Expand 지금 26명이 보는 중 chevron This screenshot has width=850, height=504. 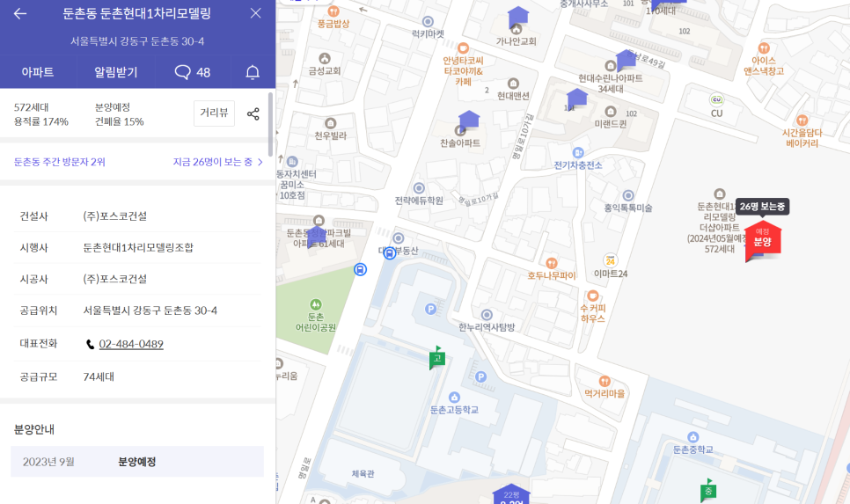260,162
